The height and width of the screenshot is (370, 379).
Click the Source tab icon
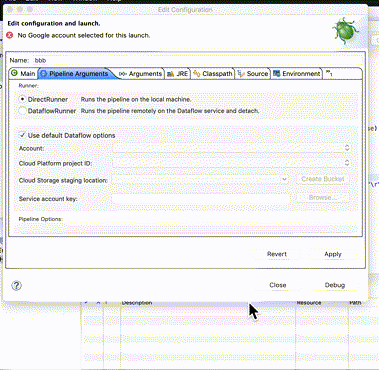[241, 74]
